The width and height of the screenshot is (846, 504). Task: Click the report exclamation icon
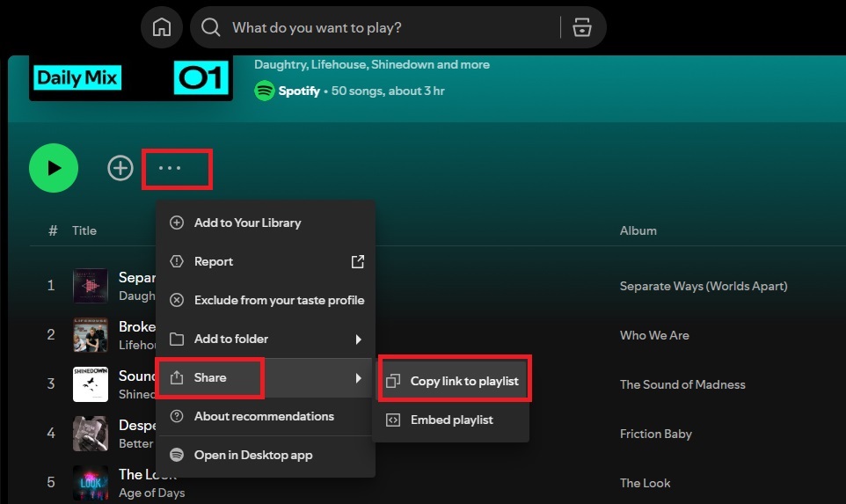coord(177,262)
